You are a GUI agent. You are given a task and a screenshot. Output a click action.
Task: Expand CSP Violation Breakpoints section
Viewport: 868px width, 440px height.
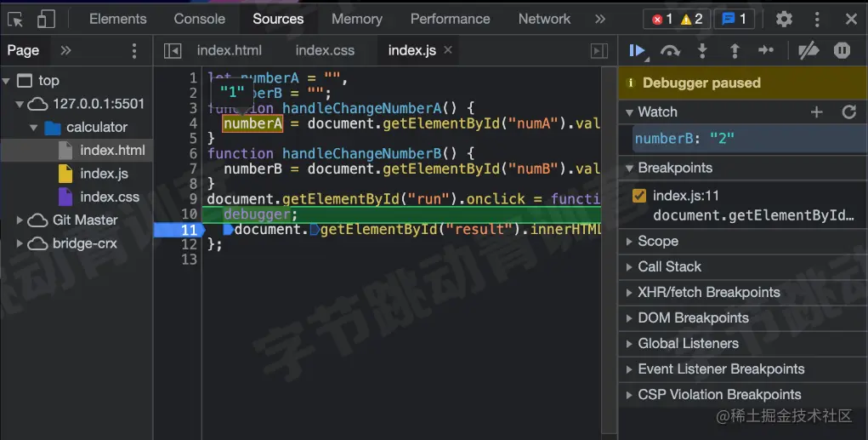629,395
